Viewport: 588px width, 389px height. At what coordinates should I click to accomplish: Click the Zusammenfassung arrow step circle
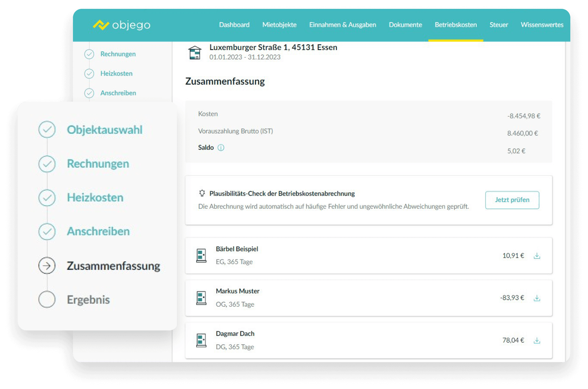coord(47,266)
